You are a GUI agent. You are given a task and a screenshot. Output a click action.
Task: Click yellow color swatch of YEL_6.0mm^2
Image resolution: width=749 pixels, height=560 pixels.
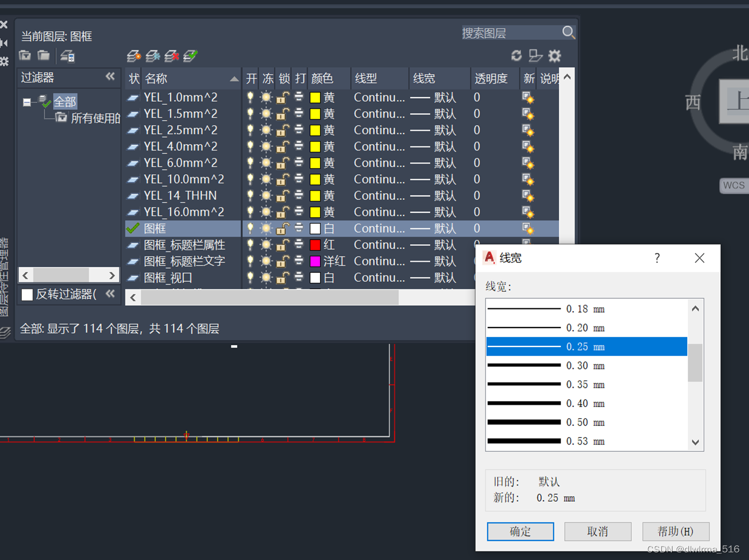coord(315,163)
